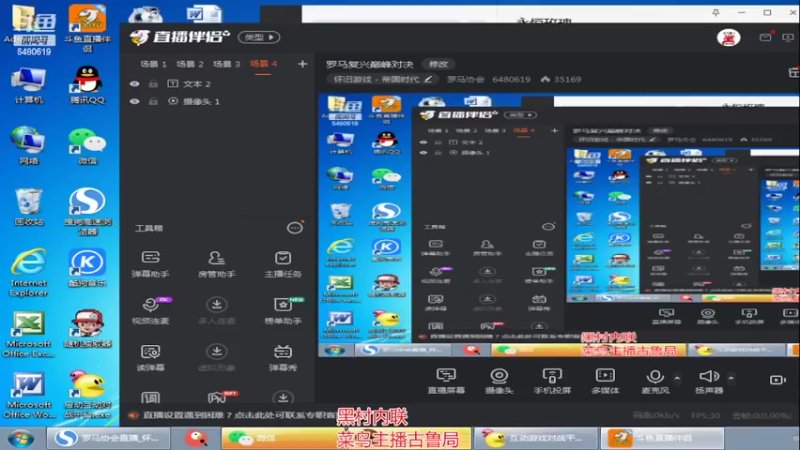
Task: Start 视频连麦 from the toolbox
Action: [x=150, y=311]
